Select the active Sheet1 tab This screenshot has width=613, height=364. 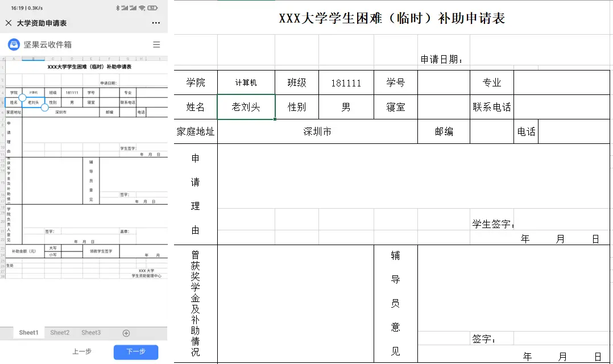(28, 333)
